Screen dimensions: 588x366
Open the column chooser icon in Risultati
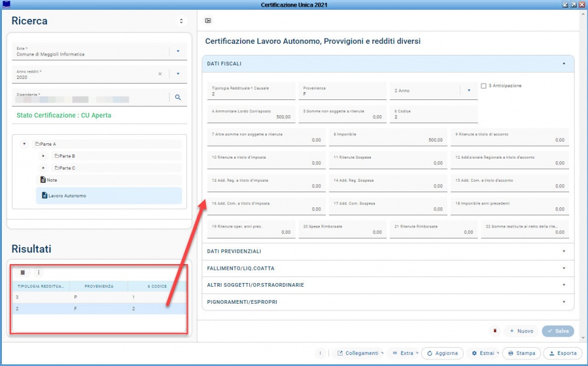[x=23, y=273]
